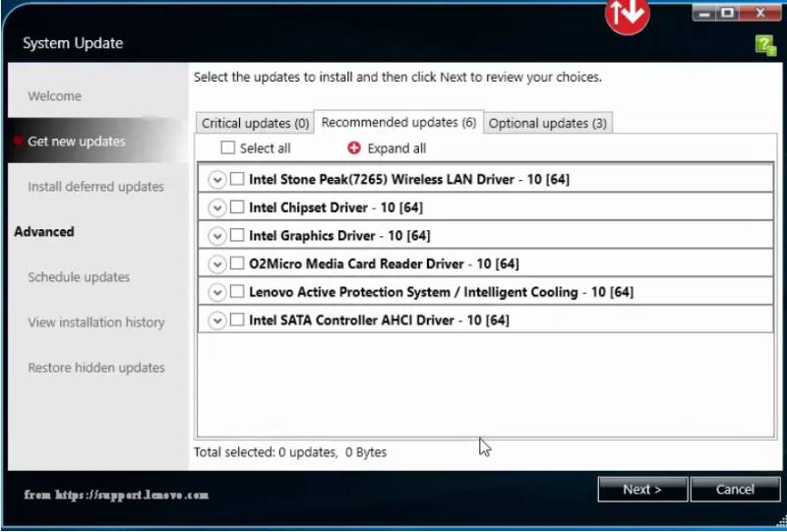Grab the window corner grip handle
This screenshot has width=787, height=532.
pyautogui.click(x=782, y=521)
